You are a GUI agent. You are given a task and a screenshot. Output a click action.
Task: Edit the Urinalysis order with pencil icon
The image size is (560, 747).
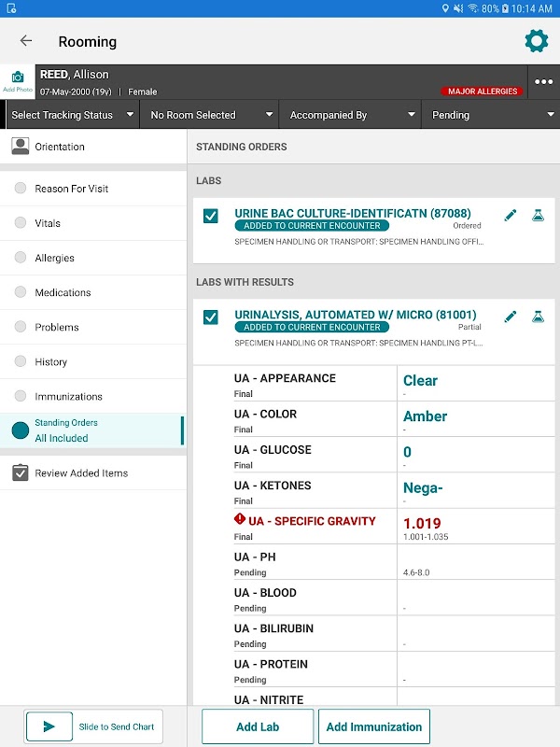(x=511, y=317)
